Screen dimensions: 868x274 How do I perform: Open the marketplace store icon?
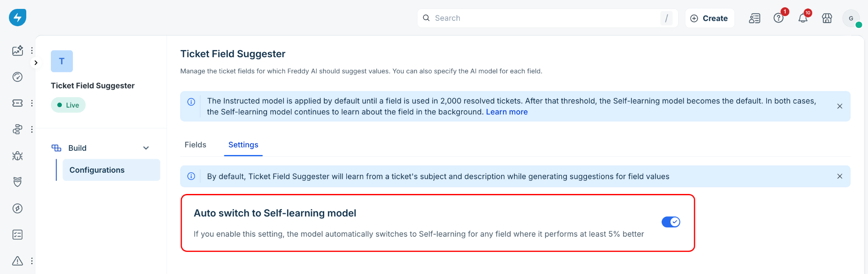[827, 18]
